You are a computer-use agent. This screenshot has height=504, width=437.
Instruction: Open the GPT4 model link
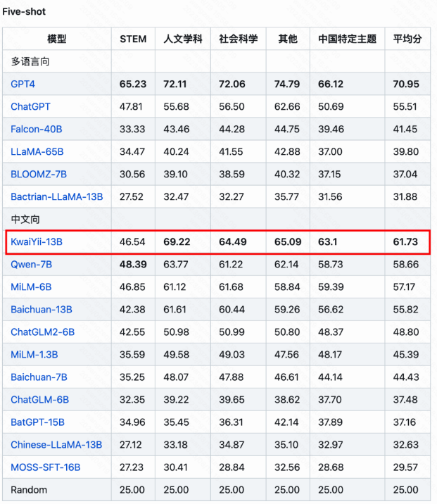pyautogui.click(x=23, y=84)
